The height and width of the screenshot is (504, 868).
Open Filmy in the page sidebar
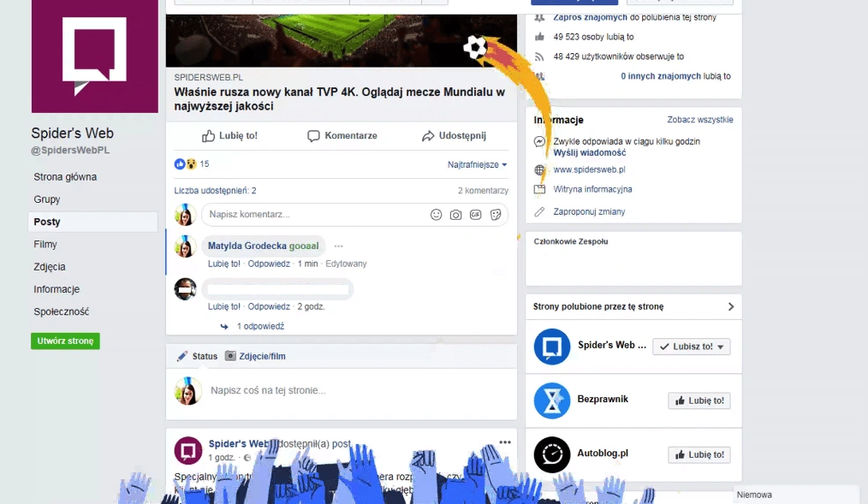[x=45, y=245]
